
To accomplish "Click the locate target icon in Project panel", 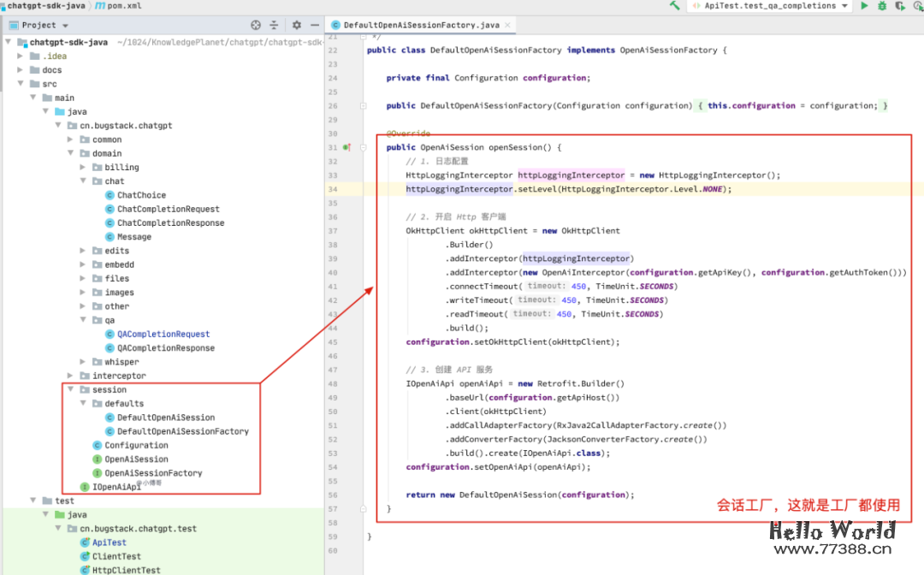I will [256, 26].
